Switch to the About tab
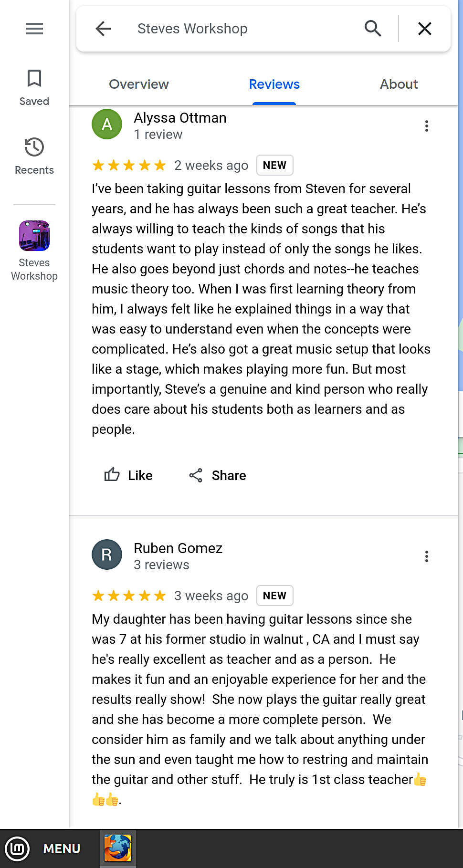Screen dimensions: 463x868 click(x=399, y=84)
